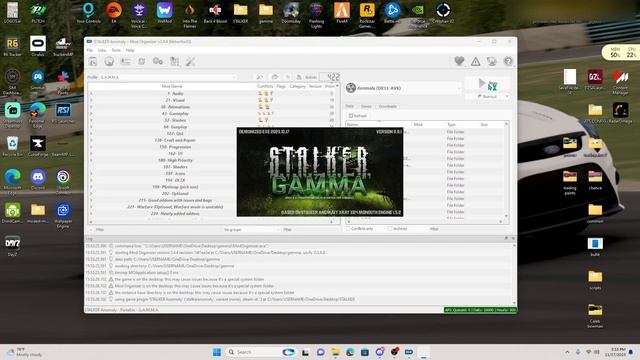Viewport: 640px width, 360px height.
Task: Open the Executables gears icon
Action: (x=158, y=62)
